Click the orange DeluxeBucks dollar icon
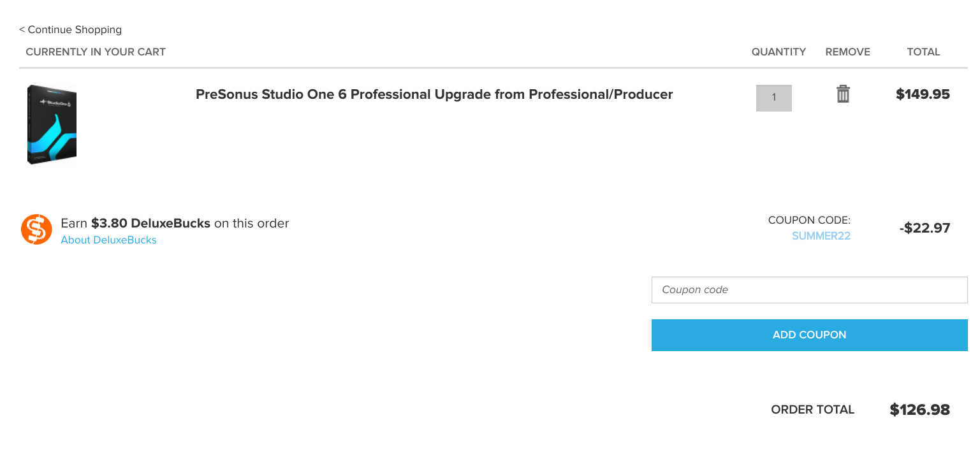The height and width of the screenshot is (455, 980). click(x=36, y=229)
